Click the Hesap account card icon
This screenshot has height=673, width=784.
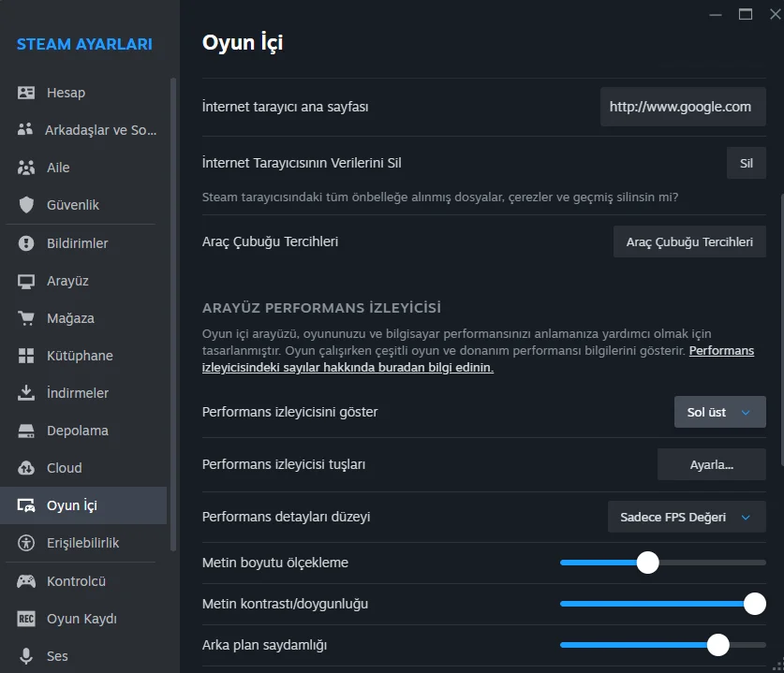pos(26,93)
